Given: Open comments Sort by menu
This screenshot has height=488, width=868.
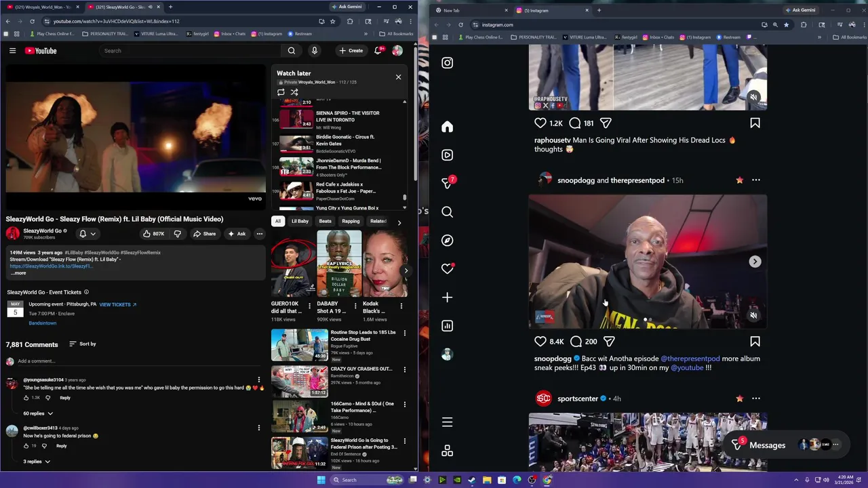Looking at the screenshot, I should 83,344.
